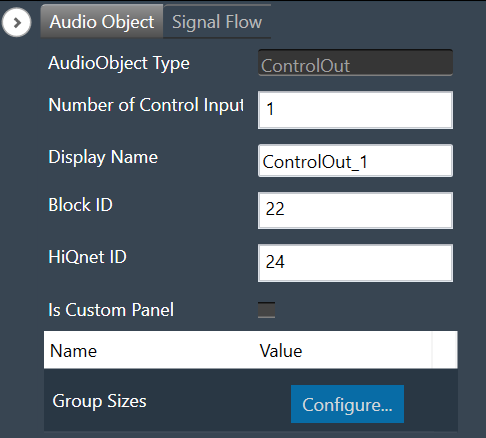Click the HiQnet ID field with 24
This screenshot has width=486, height=438.
(x=355, y=263)
